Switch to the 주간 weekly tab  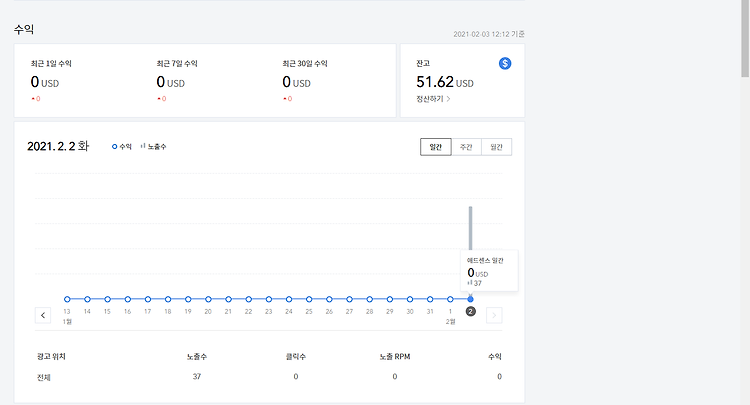pos(466,147)
